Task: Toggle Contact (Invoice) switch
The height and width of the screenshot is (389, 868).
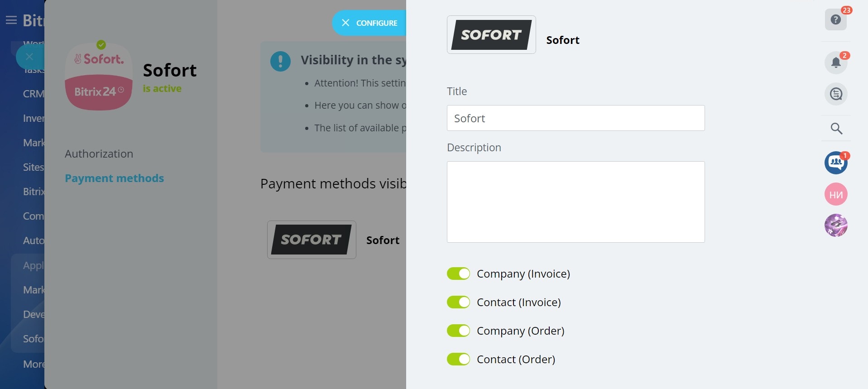Action: pyautogui.click(x=458, y=302)
